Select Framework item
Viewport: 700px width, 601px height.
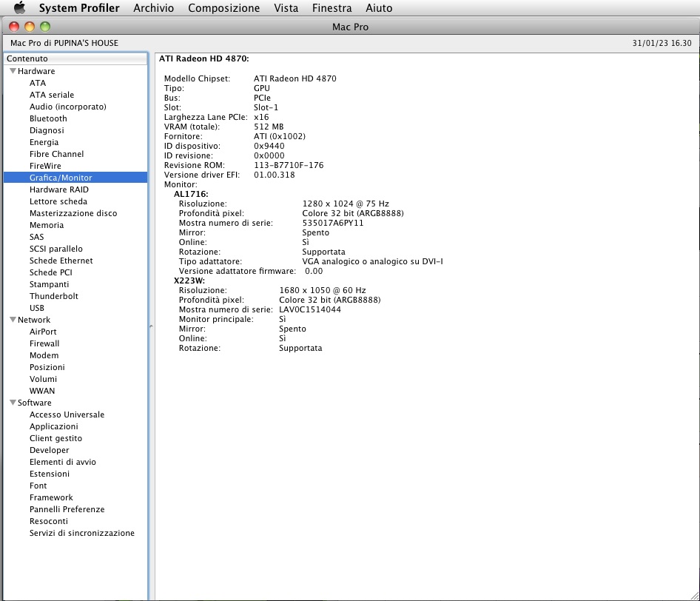click(x=51, y=497)
